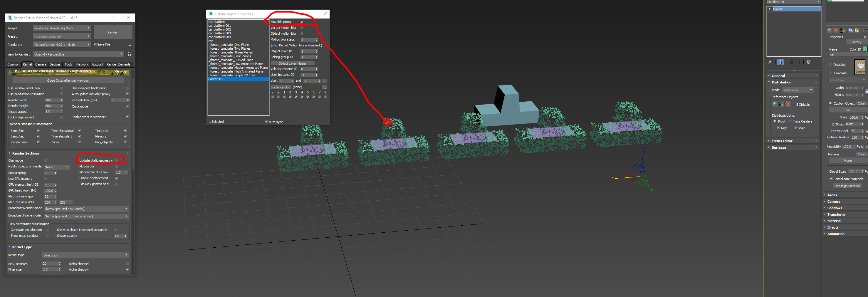Click the ellipsis button beside end frame field
Screen dimensions: 868x297
click(x=324, y=81)
